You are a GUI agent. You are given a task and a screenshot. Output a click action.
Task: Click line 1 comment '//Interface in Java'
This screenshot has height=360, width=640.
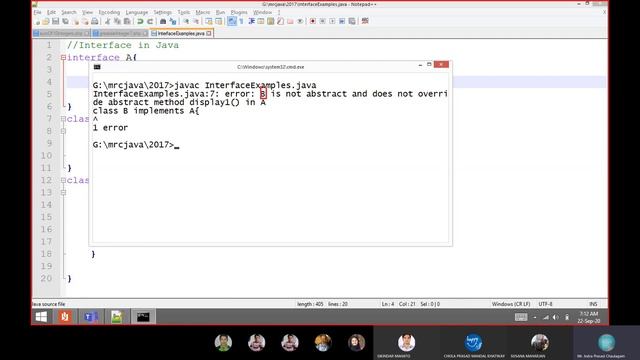click(x=123, y=45)
